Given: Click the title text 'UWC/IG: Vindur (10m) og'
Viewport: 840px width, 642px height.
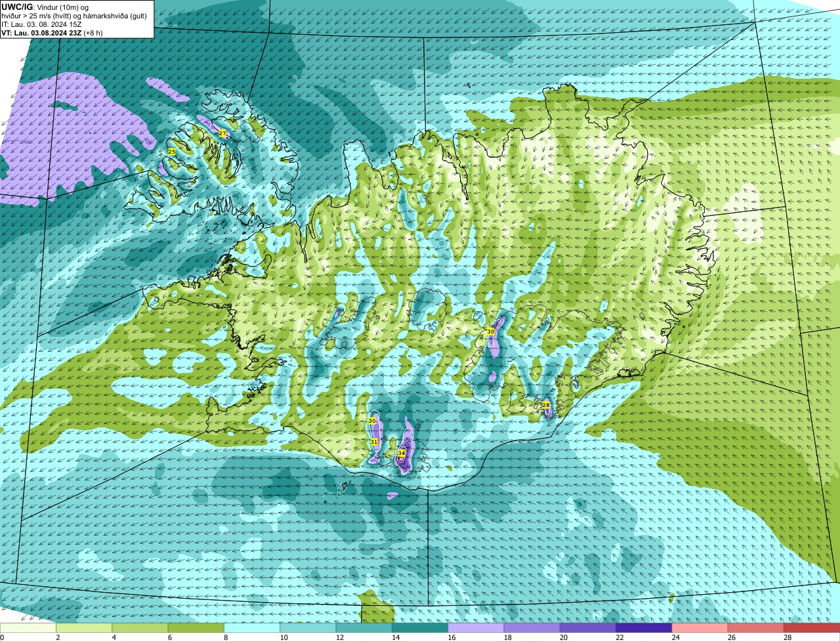Looking at the screenshot, I should coord(45,7).
